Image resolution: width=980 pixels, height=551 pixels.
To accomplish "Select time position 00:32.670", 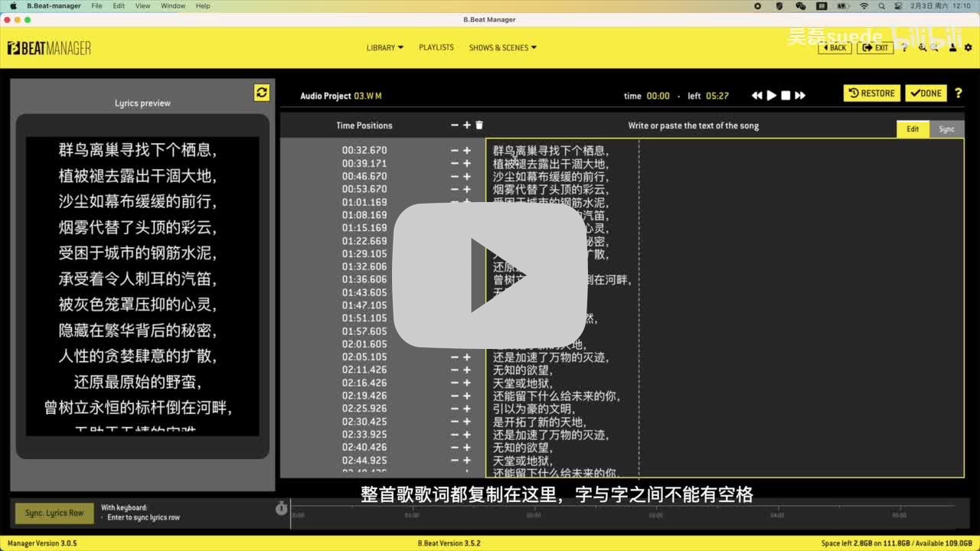I will click(x=364, y=151).
